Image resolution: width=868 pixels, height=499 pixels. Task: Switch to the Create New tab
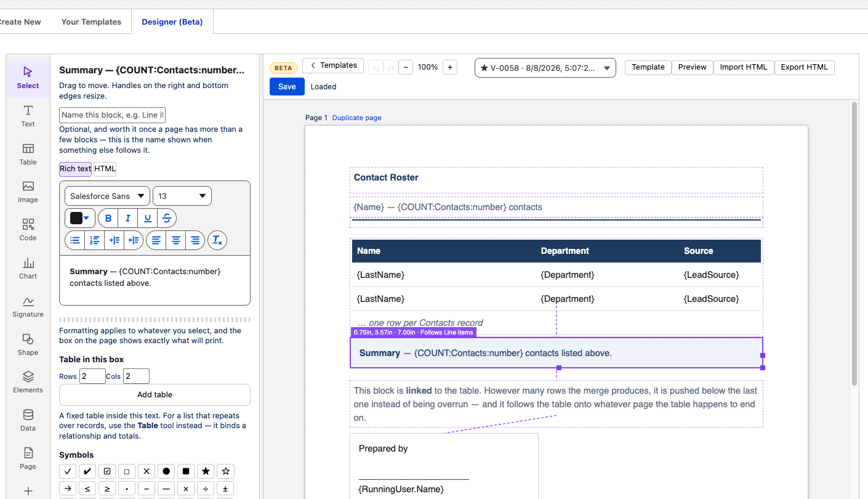20,22
